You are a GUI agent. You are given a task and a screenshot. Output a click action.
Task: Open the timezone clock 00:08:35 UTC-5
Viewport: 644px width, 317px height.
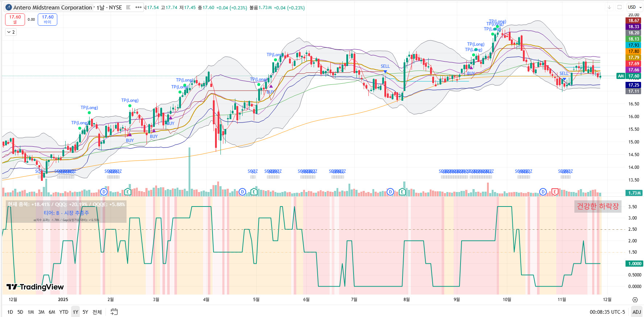click(x=607, y=312)
